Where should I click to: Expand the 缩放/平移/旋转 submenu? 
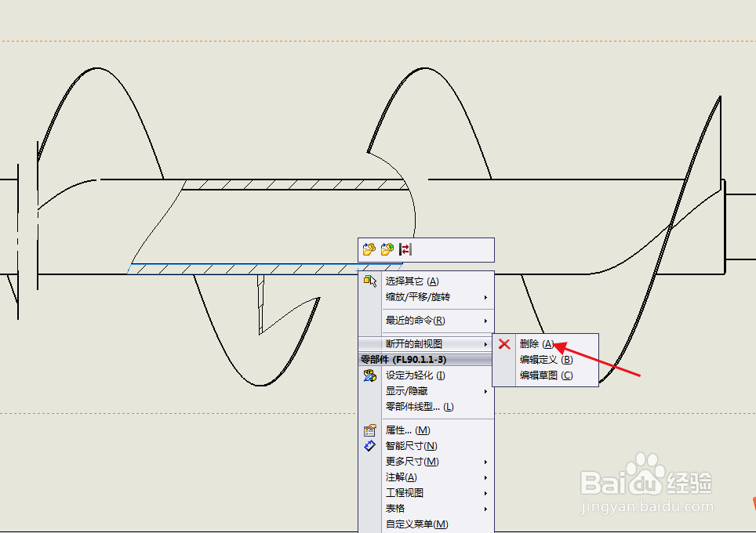[x=426, y=297]
